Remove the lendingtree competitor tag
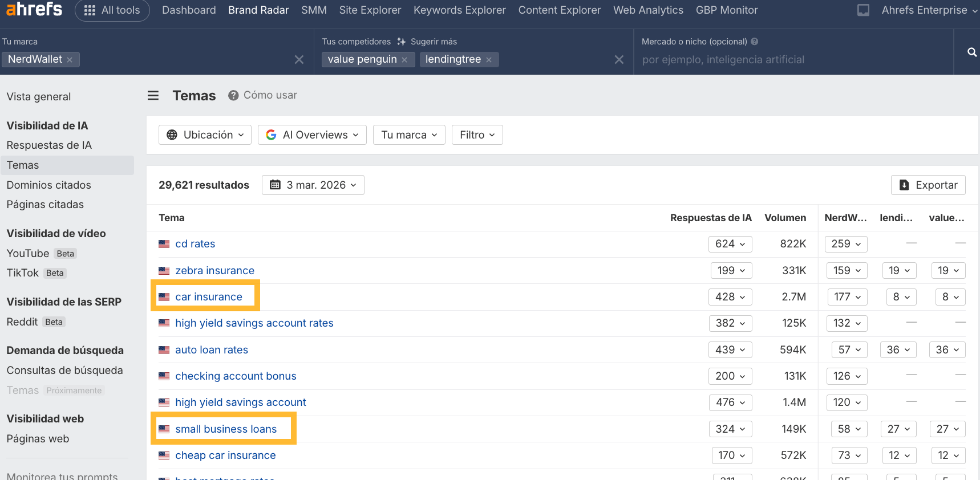The height and width of the screenshot is (480, 980). [x=489, y=60]
